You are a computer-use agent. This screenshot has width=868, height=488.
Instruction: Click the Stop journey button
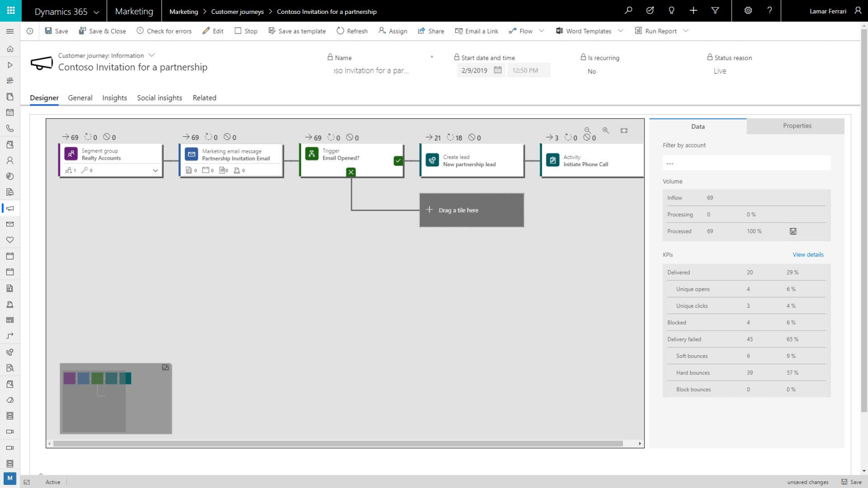coord(246,31)
